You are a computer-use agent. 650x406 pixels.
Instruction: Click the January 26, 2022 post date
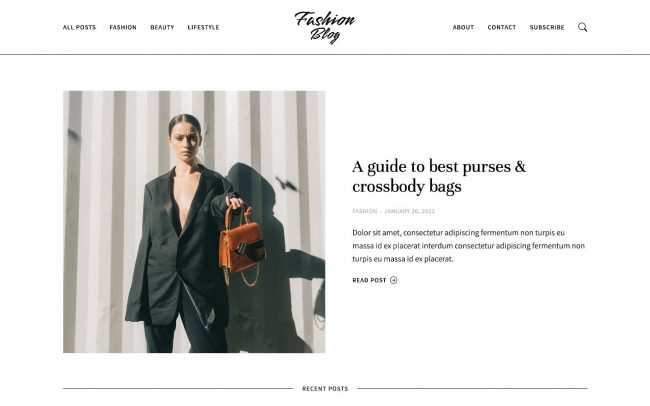(x=410, y=211)
